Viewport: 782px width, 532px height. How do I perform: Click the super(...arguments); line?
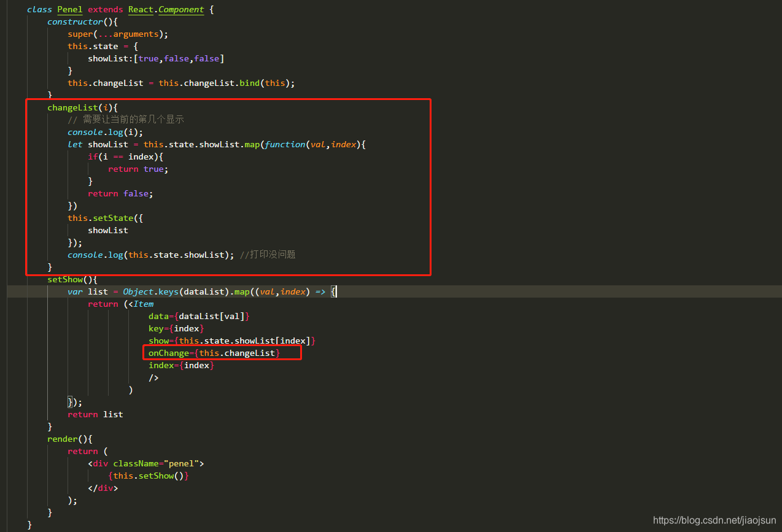click(118, 34)
